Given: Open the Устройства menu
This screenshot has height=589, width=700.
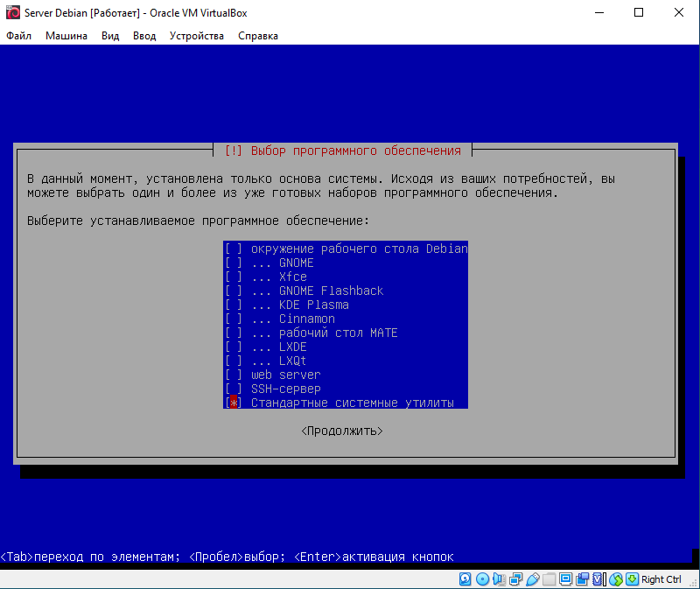Looking at the screenshot, I should [196, 36].
